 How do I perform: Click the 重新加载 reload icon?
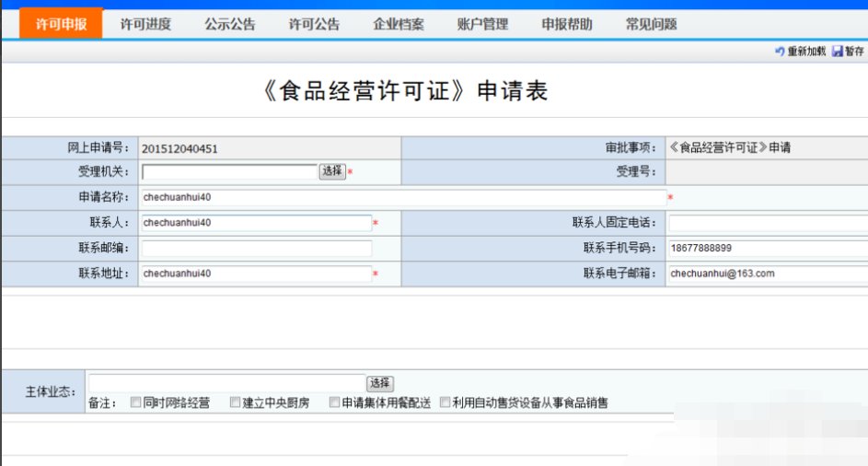coord(780,51)
